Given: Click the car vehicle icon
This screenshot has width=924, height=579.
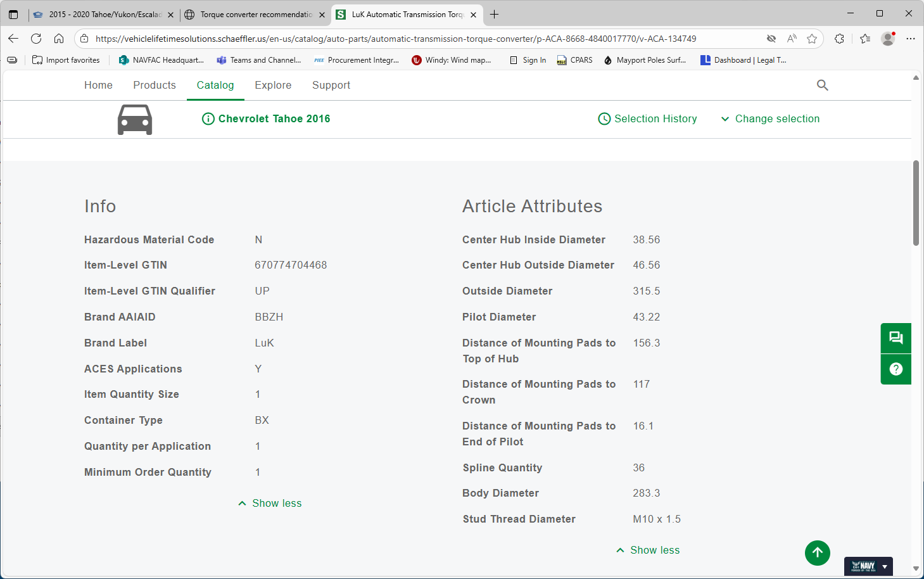Looking at the screenshot, I should tap(135, 119).
